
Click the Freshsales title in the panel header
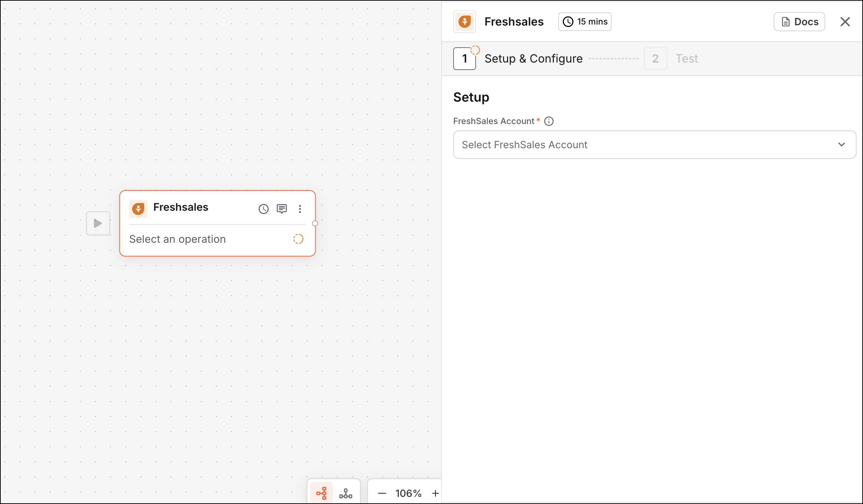coord(514,22)
